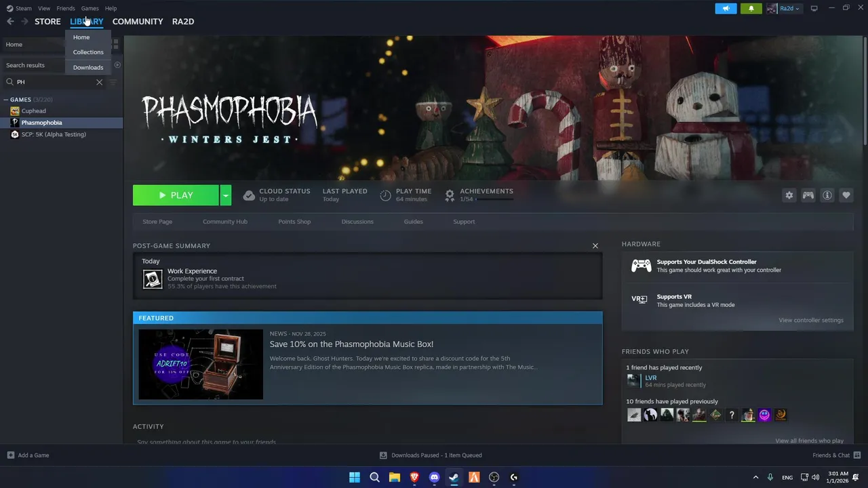Choose Downloads from Library dropdown

[88, 68]
